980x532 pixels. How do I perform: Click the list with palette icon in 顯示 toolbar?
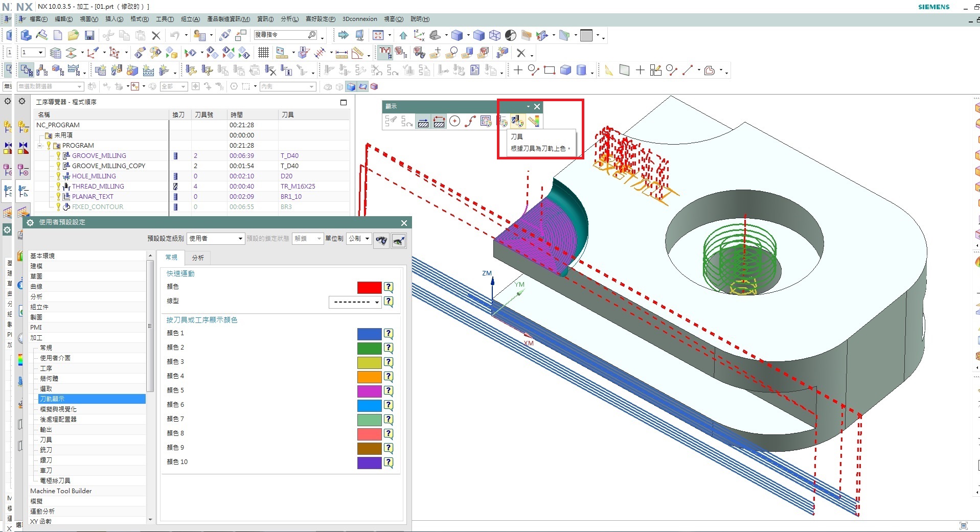click(x=503, y=121)
